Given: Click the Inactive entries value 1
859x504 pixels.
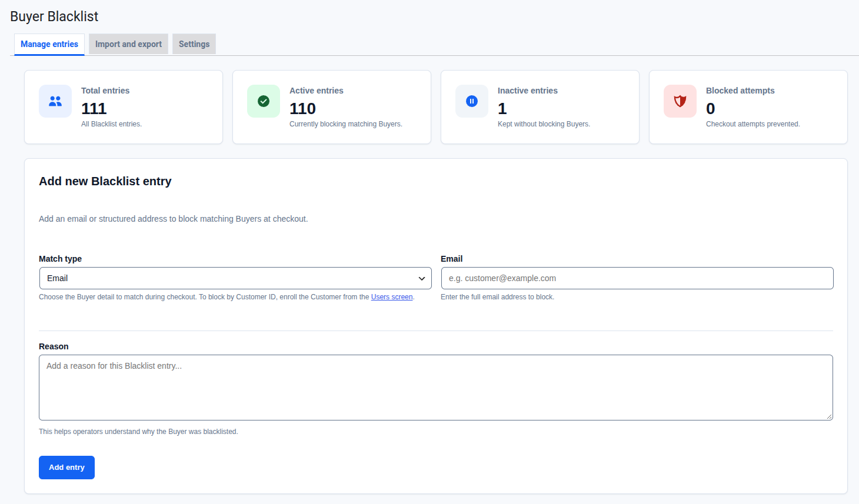Looking at the screenshot, I should coord(502,109).
